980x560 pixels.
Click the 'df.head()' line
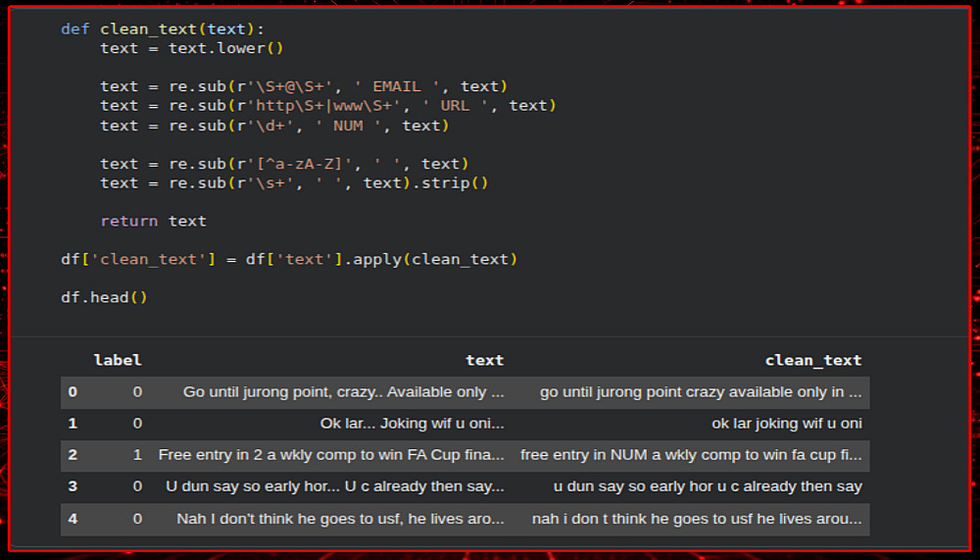point(104,298)
